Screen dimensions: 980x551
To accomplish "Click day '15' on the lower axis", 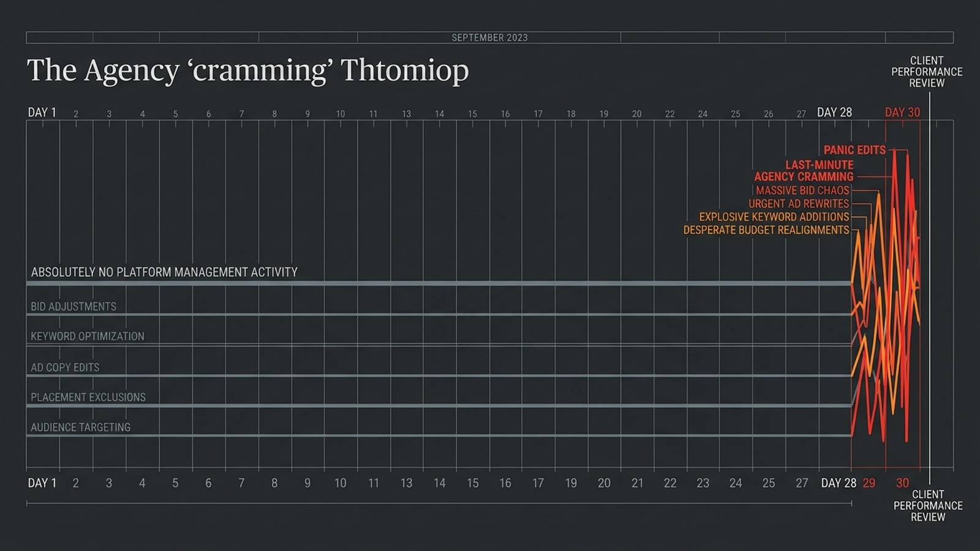I will [x=472, y=483].
